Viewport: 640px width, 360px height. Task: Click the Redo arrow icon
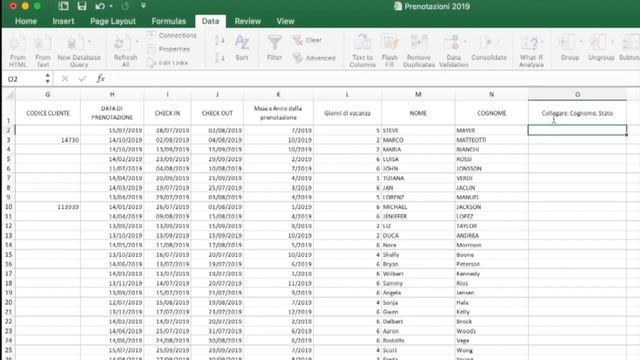[125, 6]
